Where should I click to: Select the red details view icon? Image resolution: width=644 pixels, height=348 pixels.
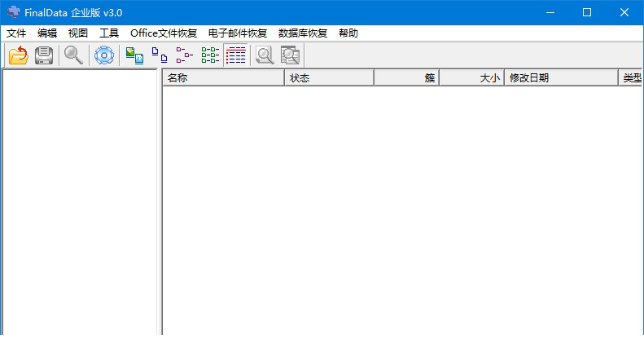236,55
